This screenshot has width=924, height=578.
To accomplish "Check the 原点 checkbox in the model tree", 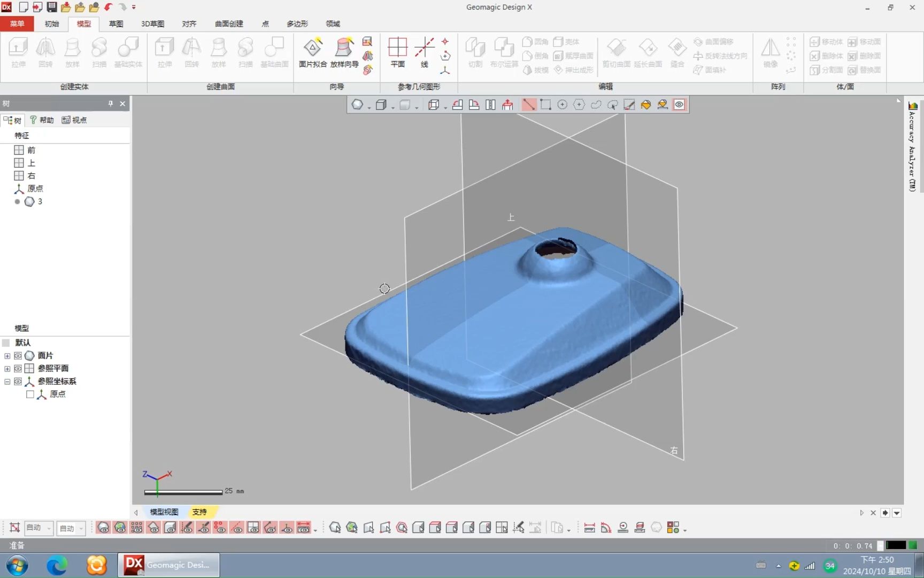I will (x=30, y=394).
